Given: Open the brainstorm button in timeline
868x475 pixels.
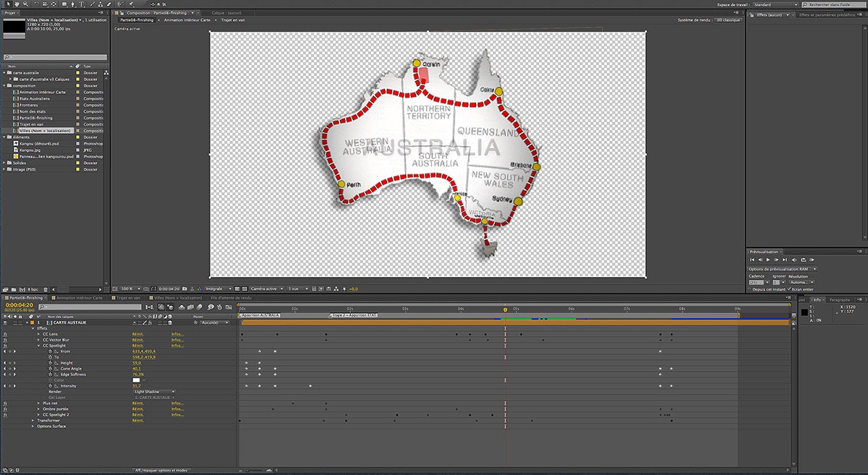Looking at the screenshot, I should [210, 307].
